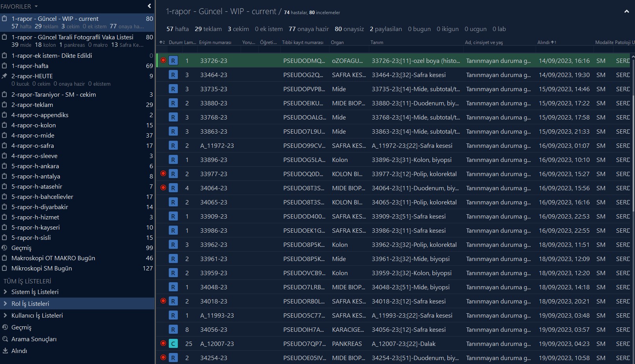Click the magnifier icon for Arama Sonuçları
This screenshot has width=635, height=364.
coord(5,339)
